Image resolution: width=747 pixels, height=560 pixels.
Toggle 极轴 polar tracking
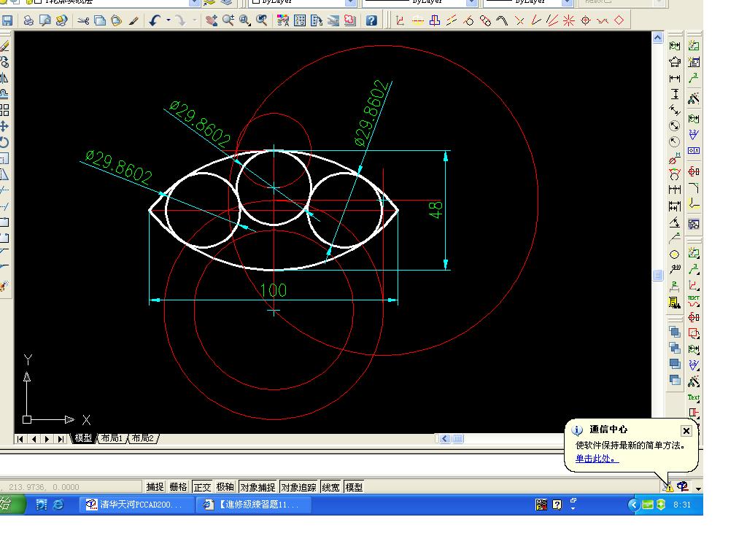click(x=225, y=486)
